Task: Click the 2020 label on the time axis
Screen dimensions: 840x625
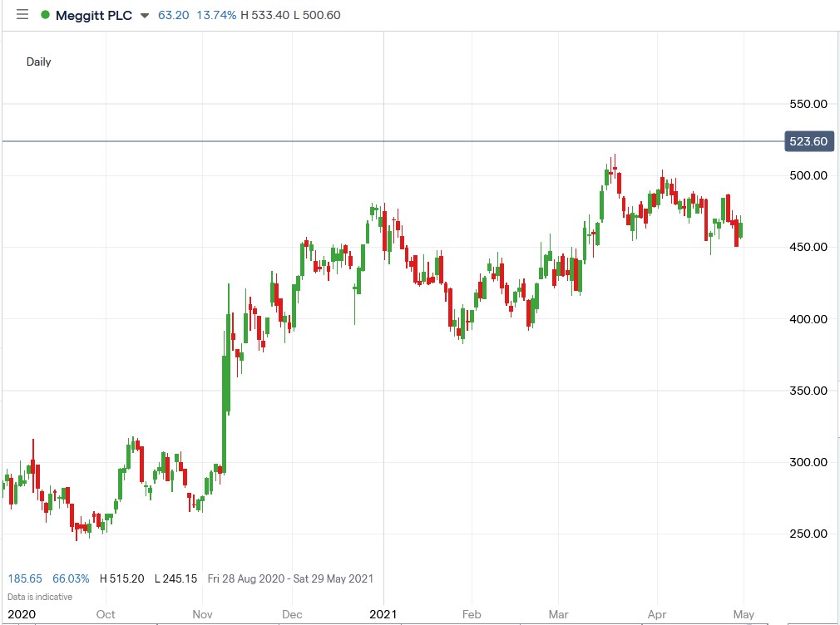Action: click(22, 615)
